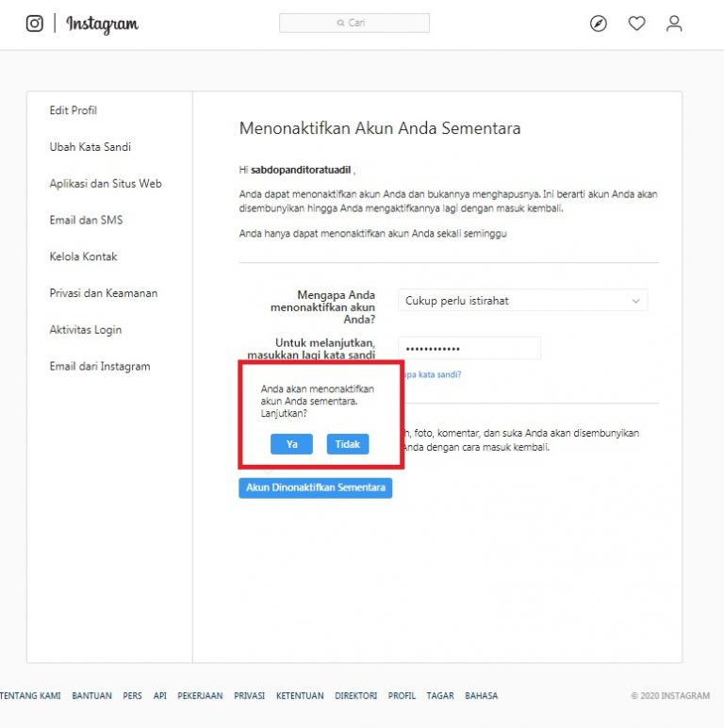Open the KETENTUAN footer link

tap(300, 696)
